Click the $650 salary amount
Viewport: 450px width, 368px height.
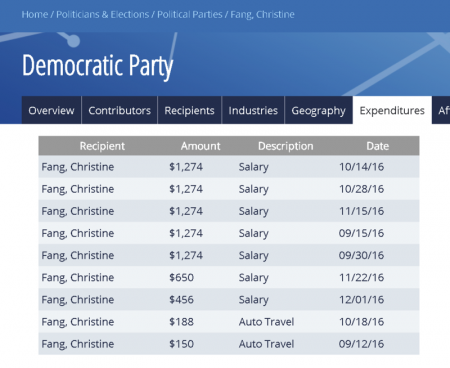click(x=181, y=277)
